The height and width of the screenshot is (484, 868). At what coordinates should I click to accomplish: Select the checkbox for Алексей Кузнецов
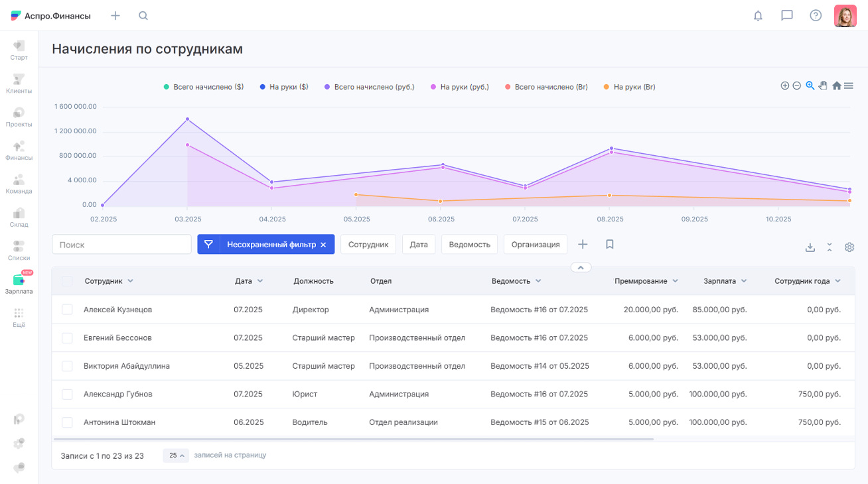click(67, 310)
